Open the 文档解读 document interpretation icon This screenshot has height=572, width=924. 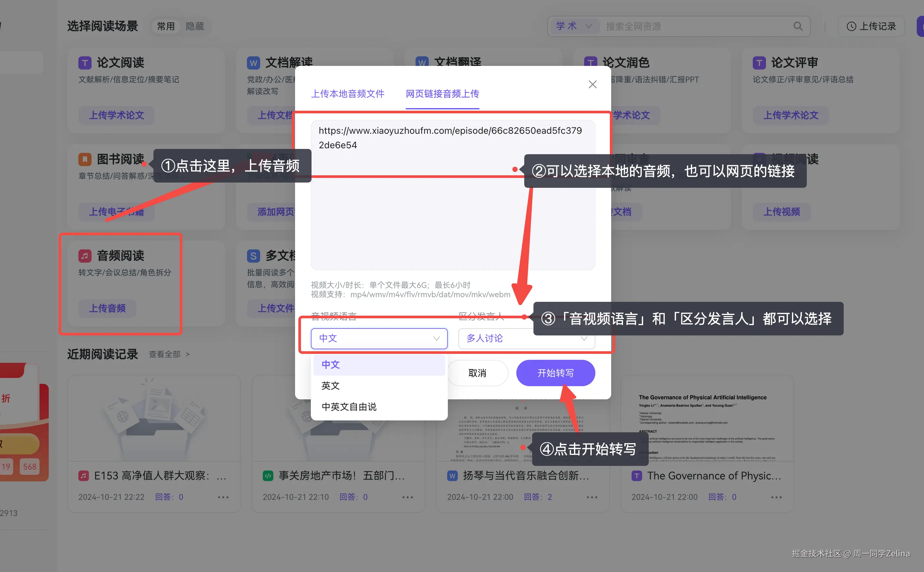click(253, 62)
